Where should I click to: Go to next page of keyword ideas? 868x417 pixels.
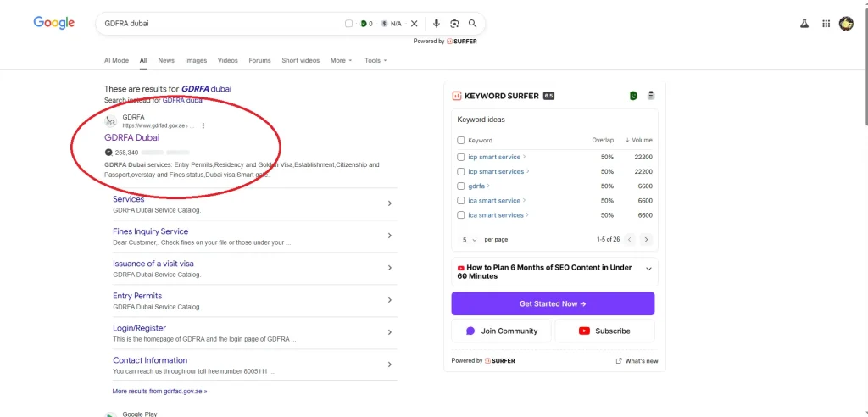[647, 240]
